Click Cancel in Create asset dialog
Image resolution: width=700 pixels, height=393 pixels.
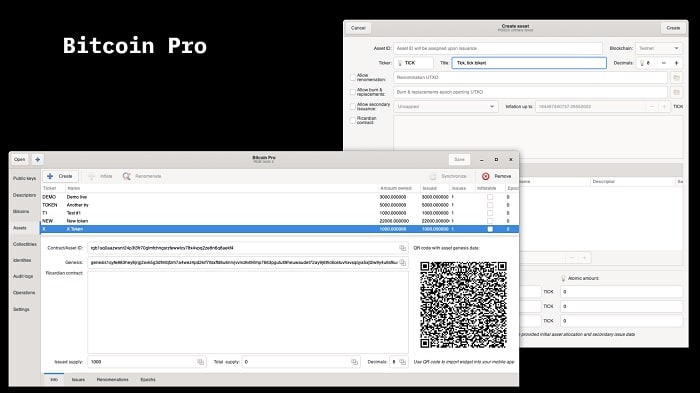click(358, 28)
